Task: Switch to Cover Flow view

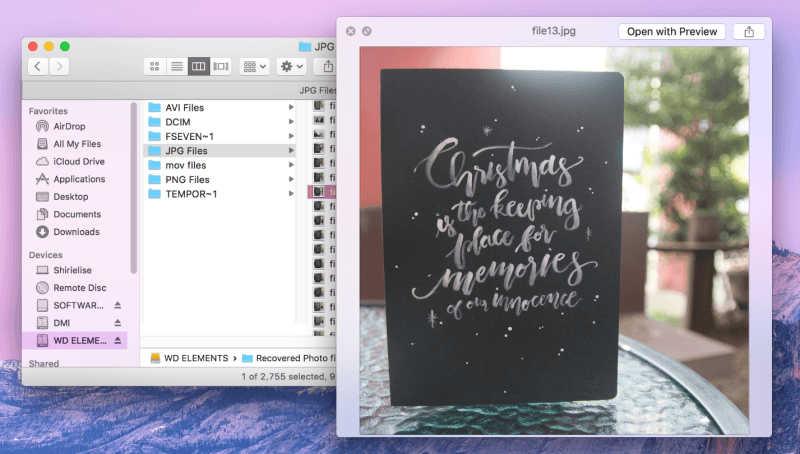Action: [x=221, y=66]
